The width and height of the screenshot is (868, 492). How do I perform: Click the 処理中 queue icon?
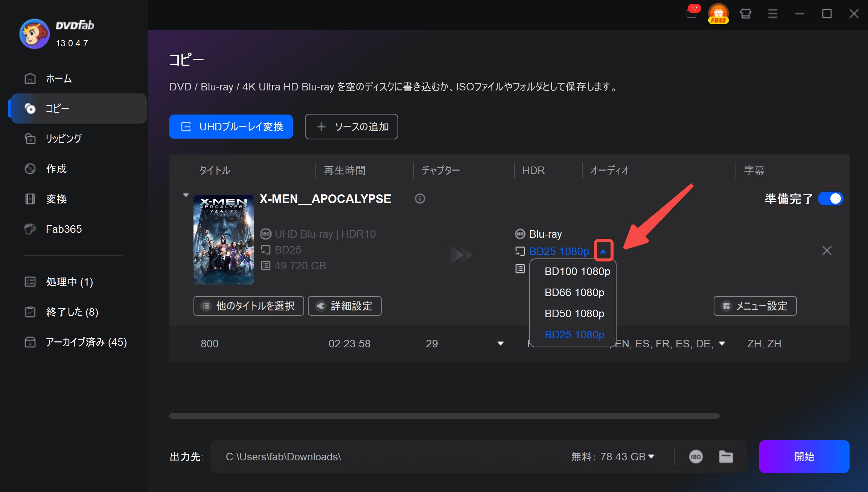pos(30,282)
